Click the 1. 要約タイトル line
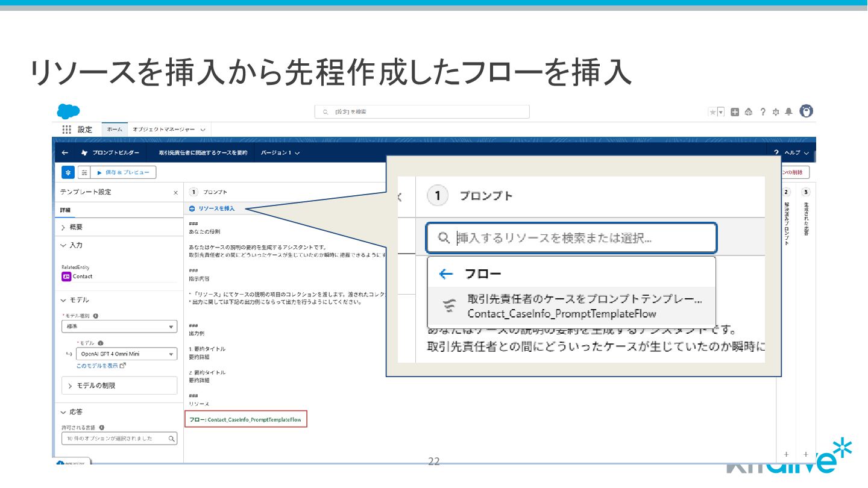This screenshot has height=488, width=868. pyautogui.click(x=207, y=349)
